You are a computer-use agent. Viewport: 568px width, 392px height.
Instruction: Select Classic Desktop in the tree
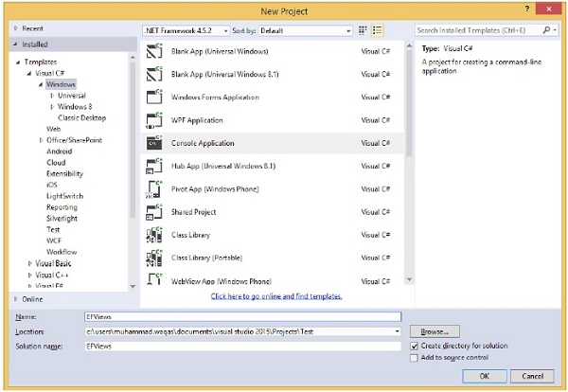pos(81,117)
